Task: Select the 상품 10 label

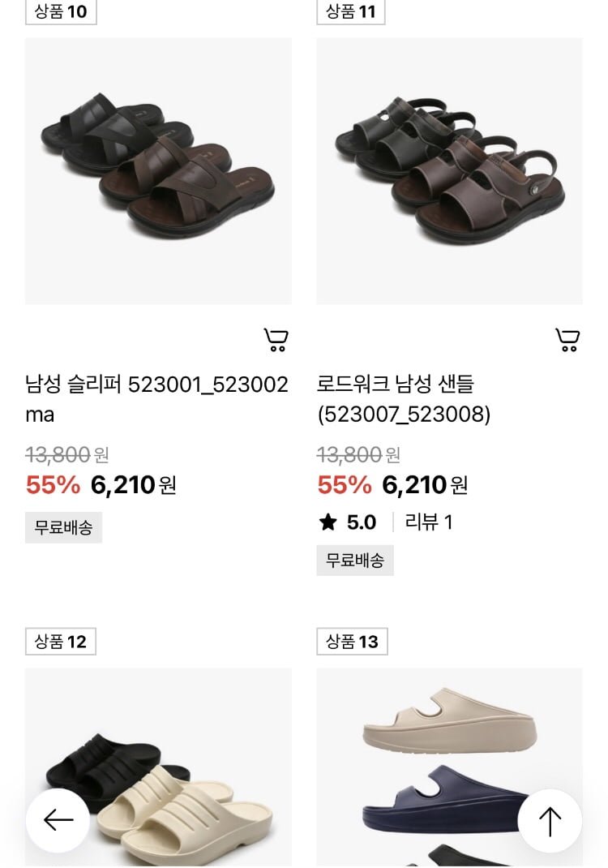Action: tap(61, 11)
